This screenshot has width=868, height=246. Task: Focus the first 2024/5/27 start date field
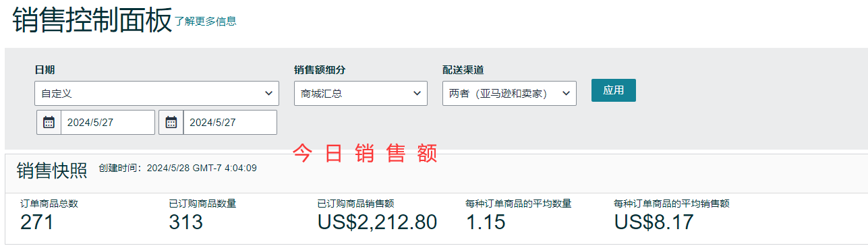click(x=108, y=122)
